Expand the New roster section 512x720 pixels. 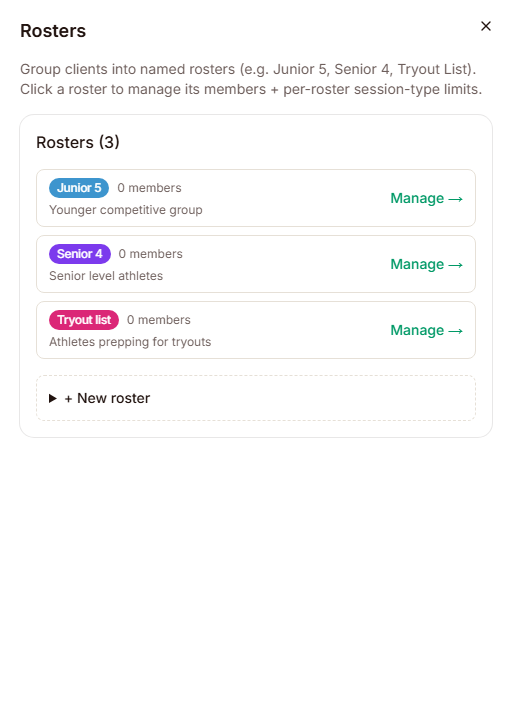256,398
